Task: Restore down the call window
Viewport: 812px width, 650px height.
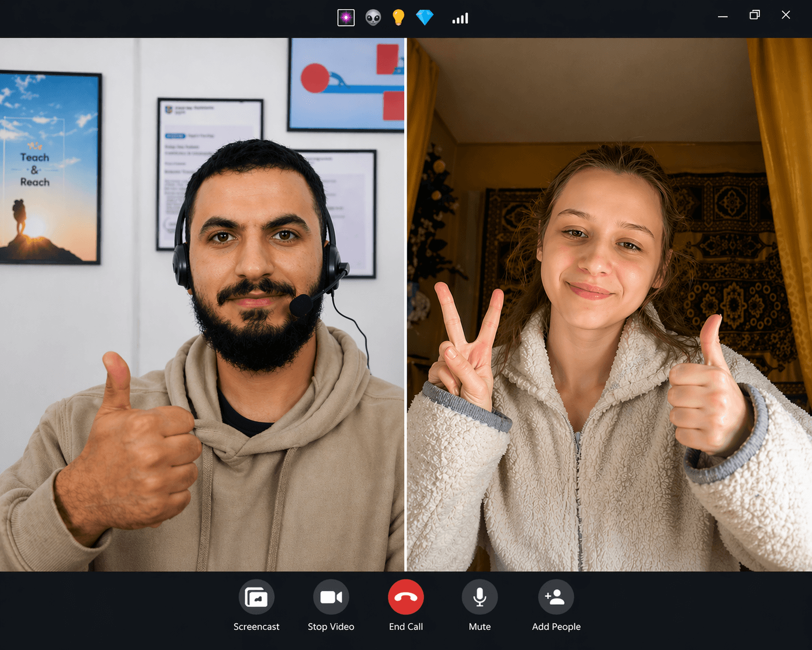Action: [x=754, y=15]
